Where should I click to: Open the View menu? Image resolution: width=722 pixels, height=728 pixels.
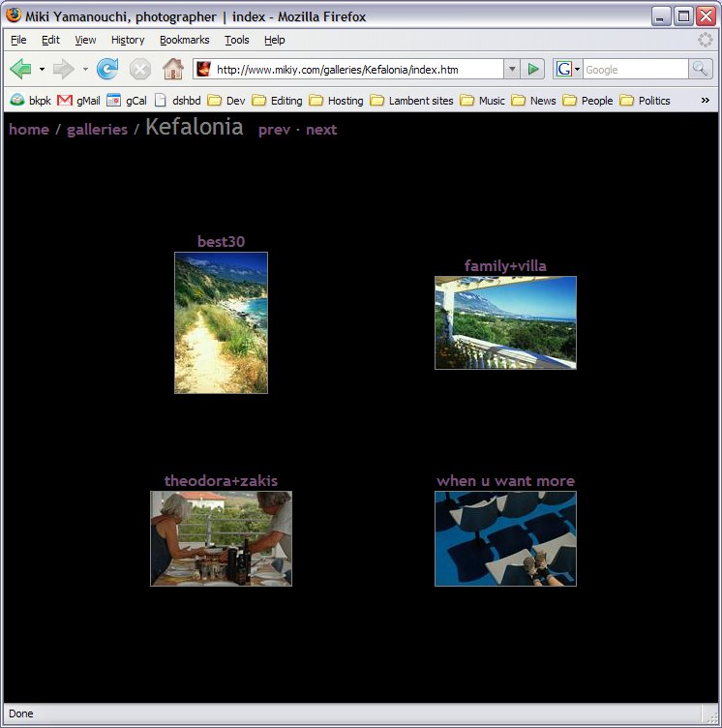85,40
